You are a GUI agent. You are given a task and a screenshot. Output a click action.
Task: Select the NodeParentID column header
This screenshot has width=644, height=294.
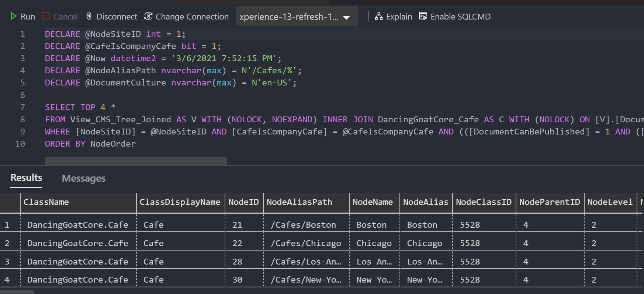click(x=550, y=202)
